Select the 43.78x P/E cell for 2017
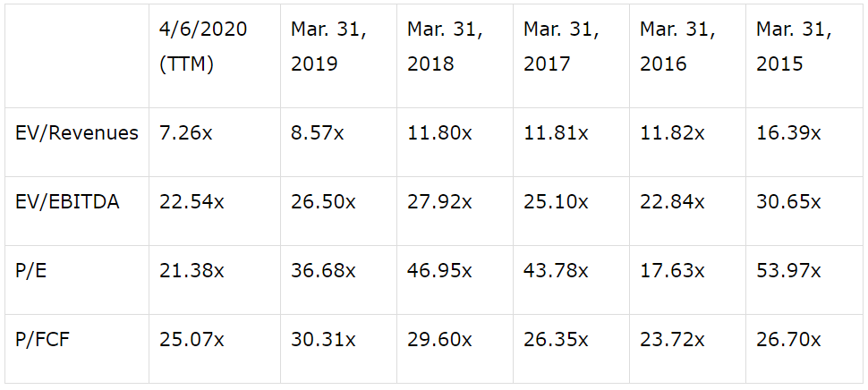This screenshot has width=868, height=390. coord(556,271)
